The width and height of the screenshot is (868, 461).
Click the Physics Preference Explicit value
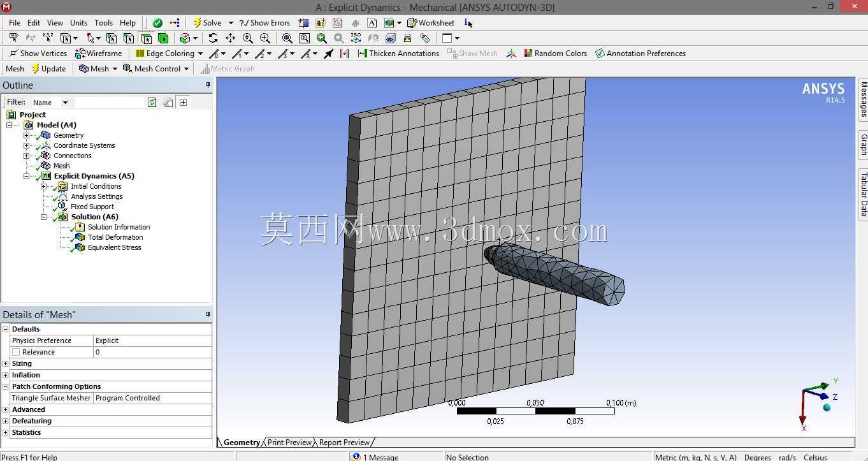(152, 340)
